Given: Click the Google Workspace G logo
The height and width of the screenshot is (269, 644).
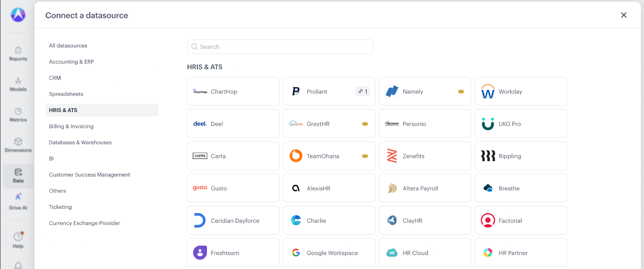Looking at the screenshot, I should 296,253.
